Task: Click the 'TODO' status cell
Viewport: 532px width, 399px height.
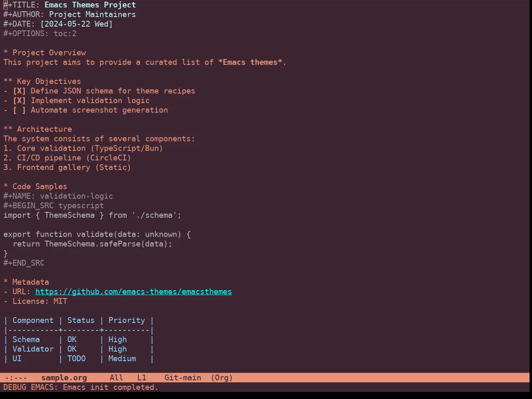Action: (76, 359)
